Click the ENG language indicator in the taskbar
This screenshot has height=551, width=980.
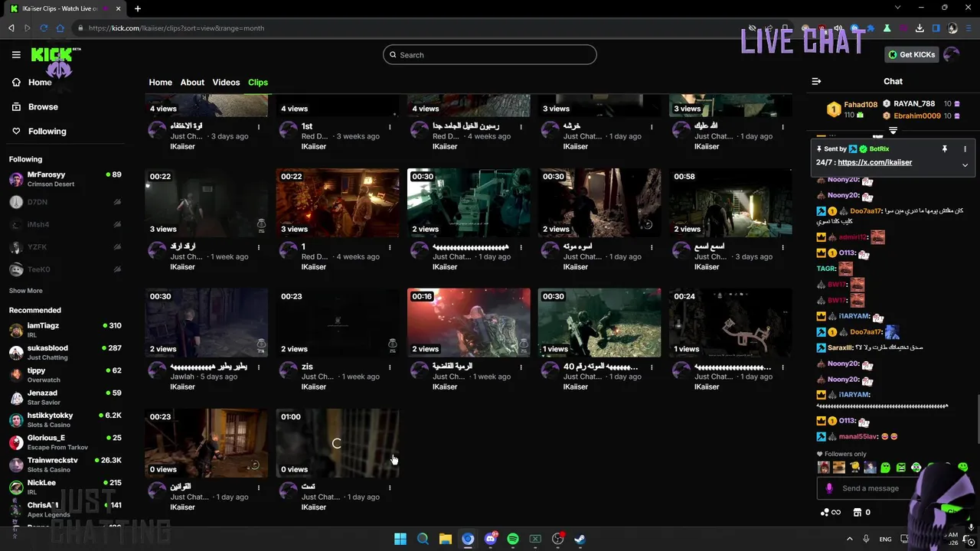[885, 539]
